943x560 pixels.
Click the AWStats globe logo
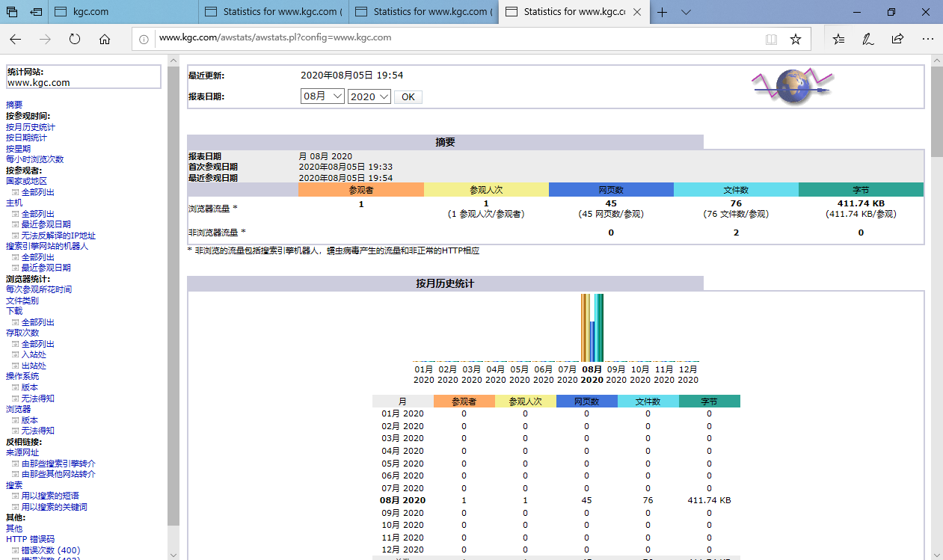coord(791,87)
